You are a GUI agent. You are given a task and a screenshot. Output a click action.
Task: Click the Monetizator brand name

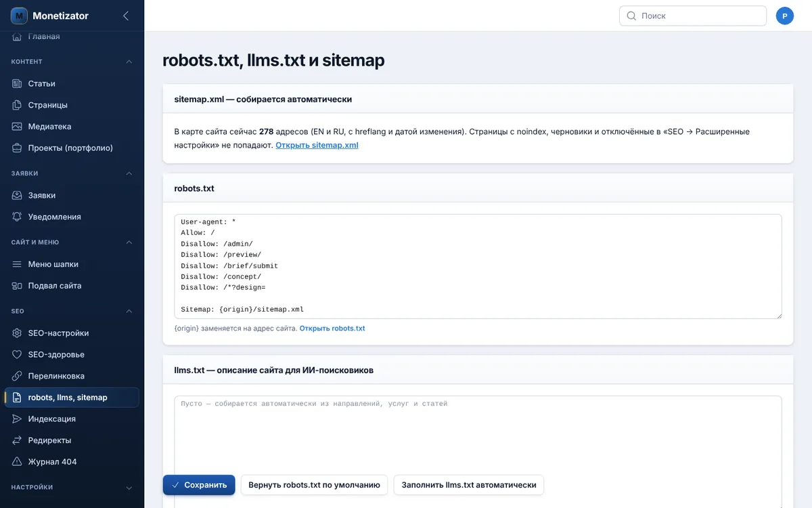tap(60, 16)
